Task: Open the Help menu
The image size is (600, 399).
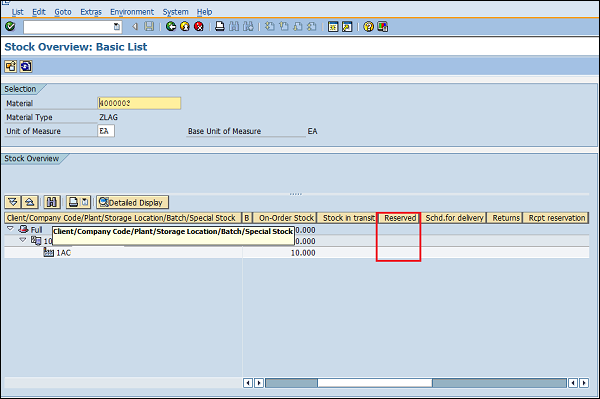Action: (204, 12)
